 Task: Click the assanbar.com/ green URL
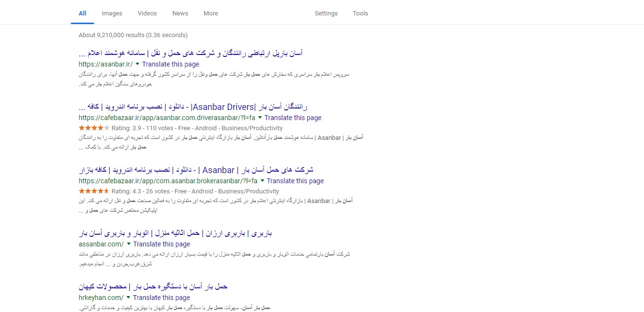pos(101,244)
